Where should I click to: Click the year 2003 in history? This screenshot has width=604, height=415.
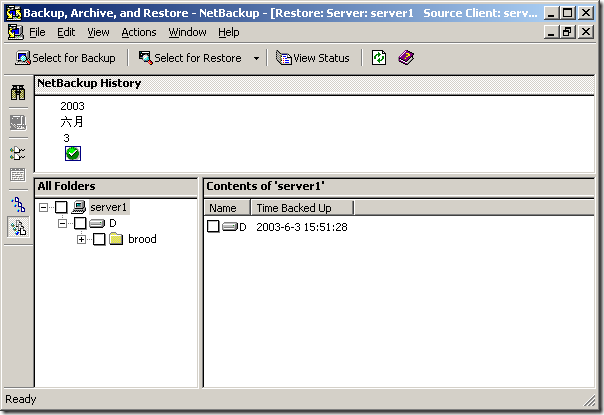pos(72,106)
